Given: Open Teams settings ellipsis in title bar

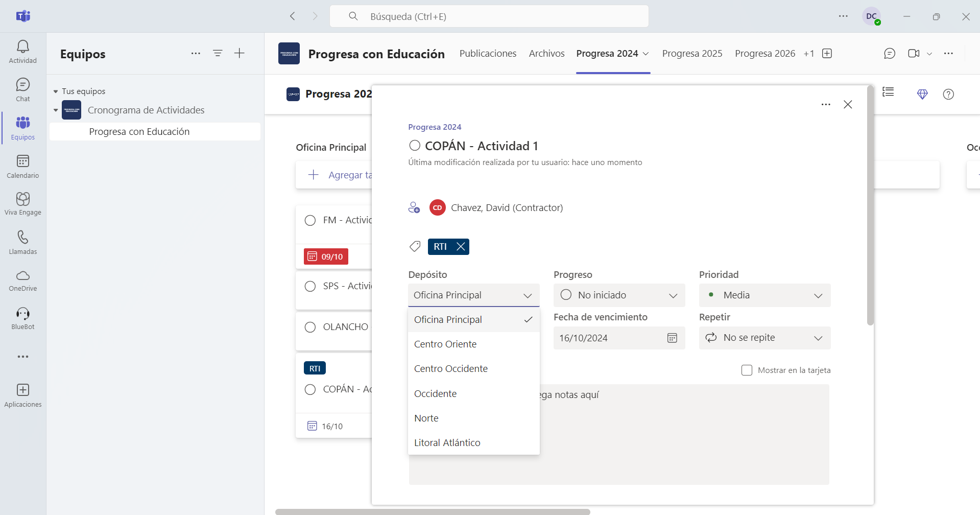Looking at the screenshot, I should 843,16.
